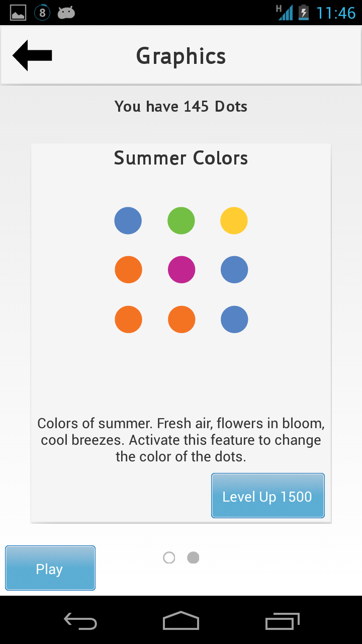The image size is (362, 644).
Task: Tap the Graphics header title
Action: (x=181, y=56)
